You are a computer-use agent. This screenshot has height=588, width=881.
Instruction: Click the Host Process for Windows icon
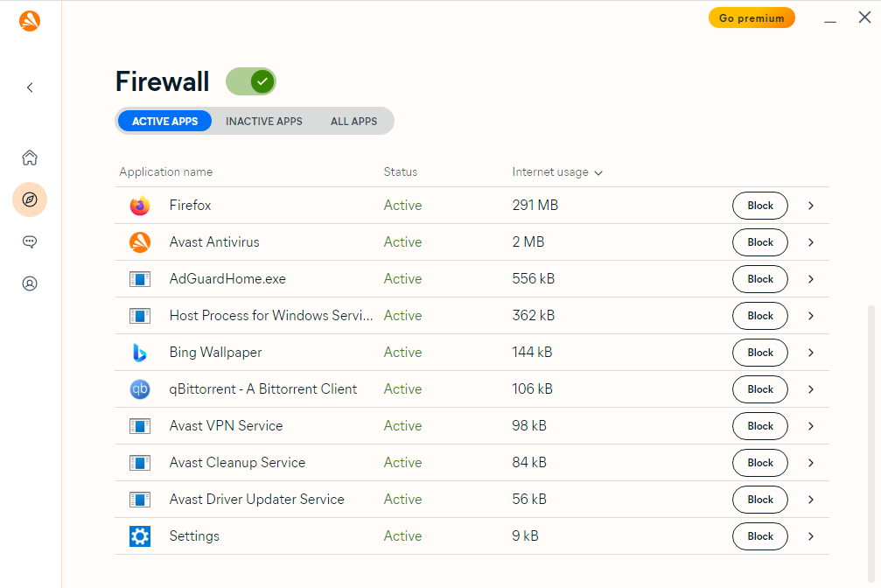tap(140, 316)
